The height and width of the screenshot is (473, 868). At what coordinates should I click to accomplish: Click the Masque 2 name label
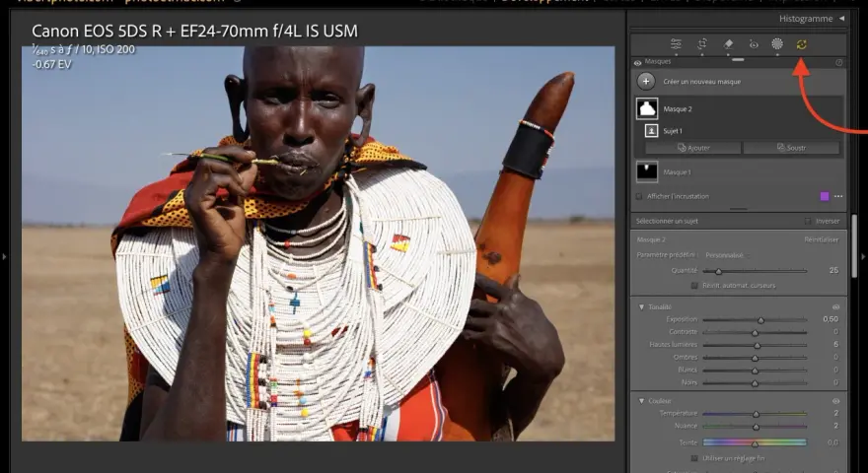click(x=678, y=109)
